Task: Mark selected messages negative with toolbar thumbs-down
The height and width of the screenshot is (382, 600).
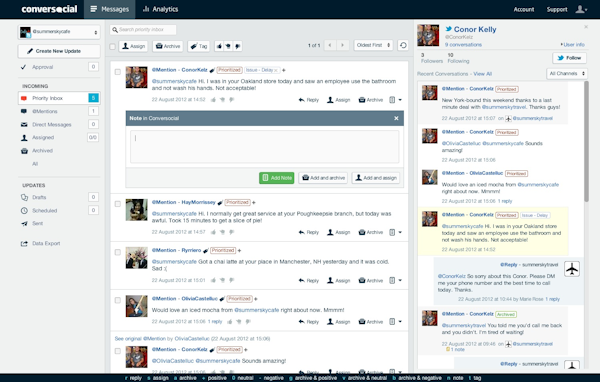Action: pyautogui.click(x=238, y=46)
